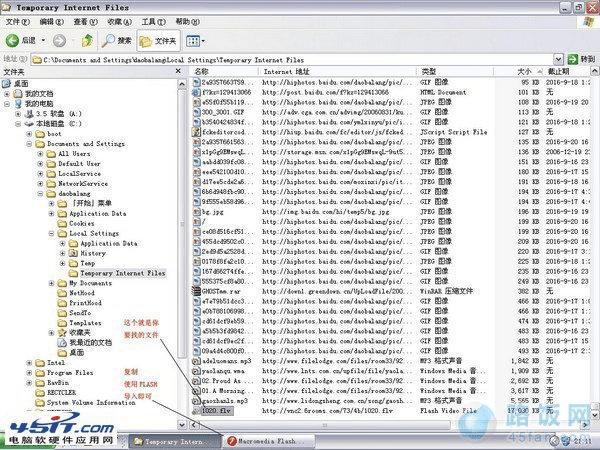Expand the 3.5 Floppy (A:) node

pos(18,114)
